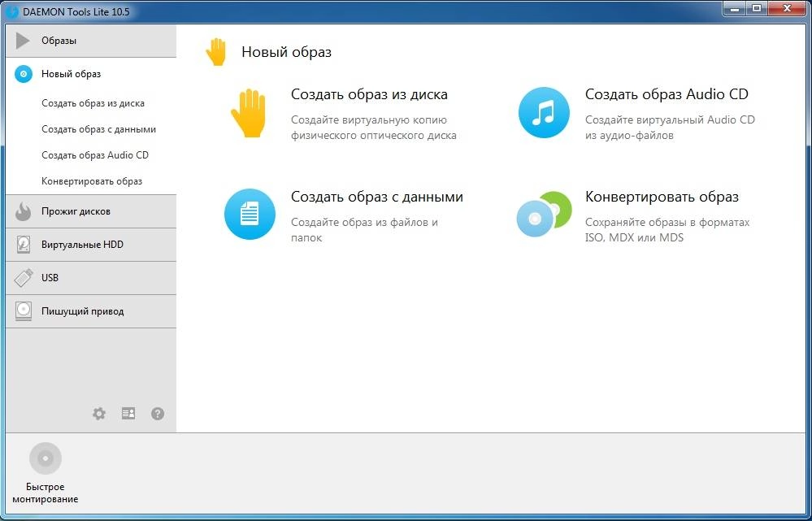Open the USB sidebar section
The image size is (812, 521).
90,278
